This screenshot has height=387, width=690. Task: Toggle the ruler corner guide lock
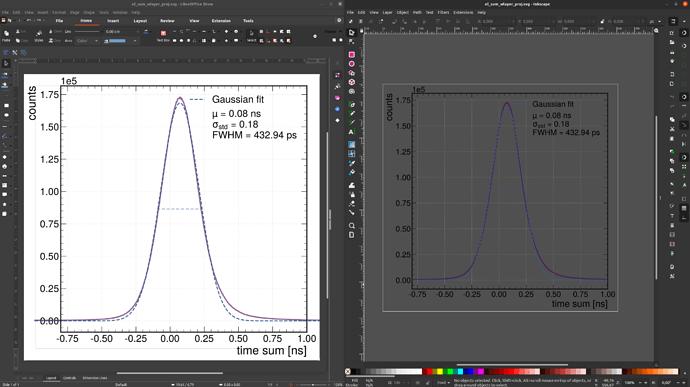[x=361, y=31]
